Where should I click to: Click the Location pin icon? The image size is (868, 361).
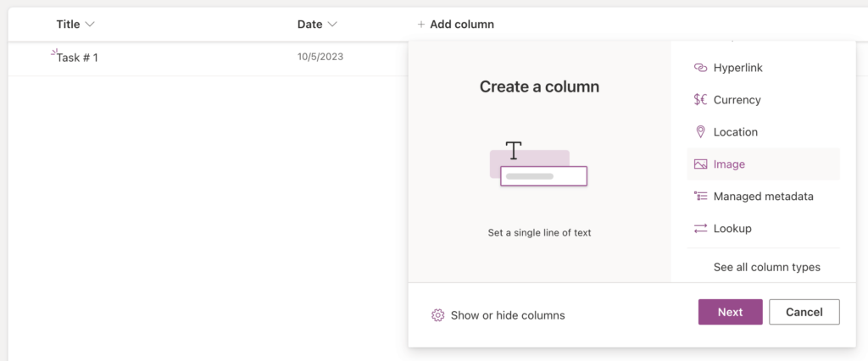(x=700, y=132)
